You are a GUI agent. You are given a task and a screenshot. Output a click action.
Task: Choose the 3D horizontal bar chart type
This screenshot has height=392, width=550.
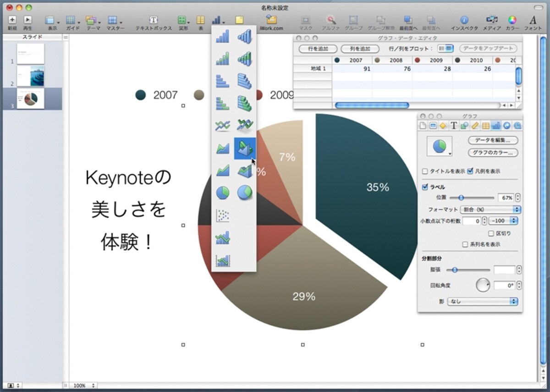(245, 81)
